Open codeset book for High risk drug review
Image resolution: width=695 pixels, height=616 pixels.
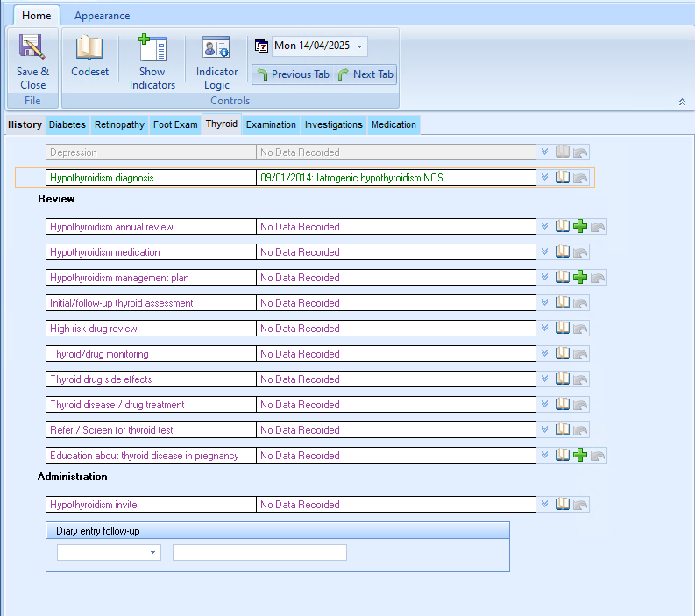point(563,328)
